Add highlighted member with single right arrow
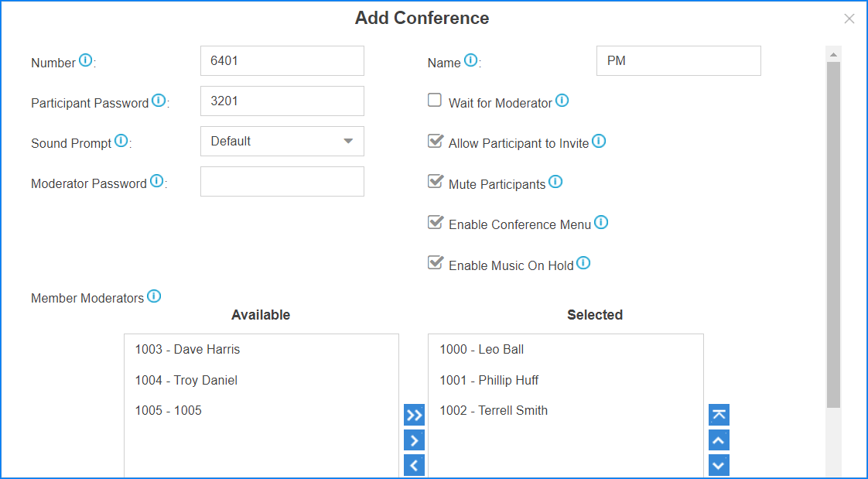This screenshot has height=479, width=868. click(x=414, y=440)
